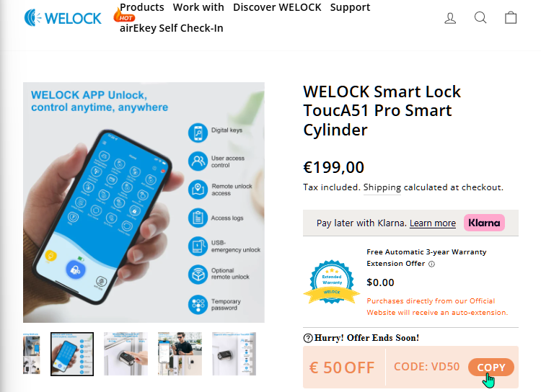This screenshot has width=541, height=392.
Task: Select the man holding phone thumbnail
Action: pos(180,354)
